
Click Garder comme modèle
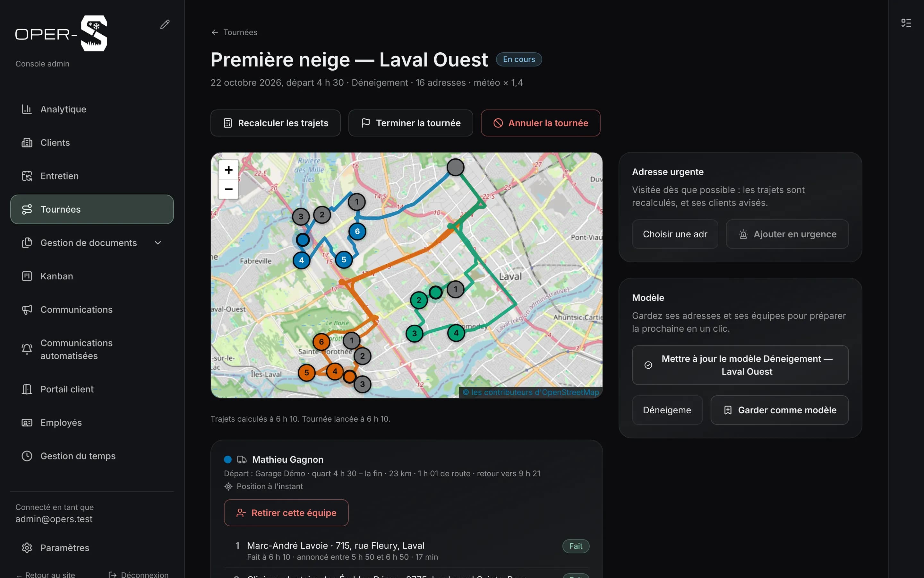point(779,410)
